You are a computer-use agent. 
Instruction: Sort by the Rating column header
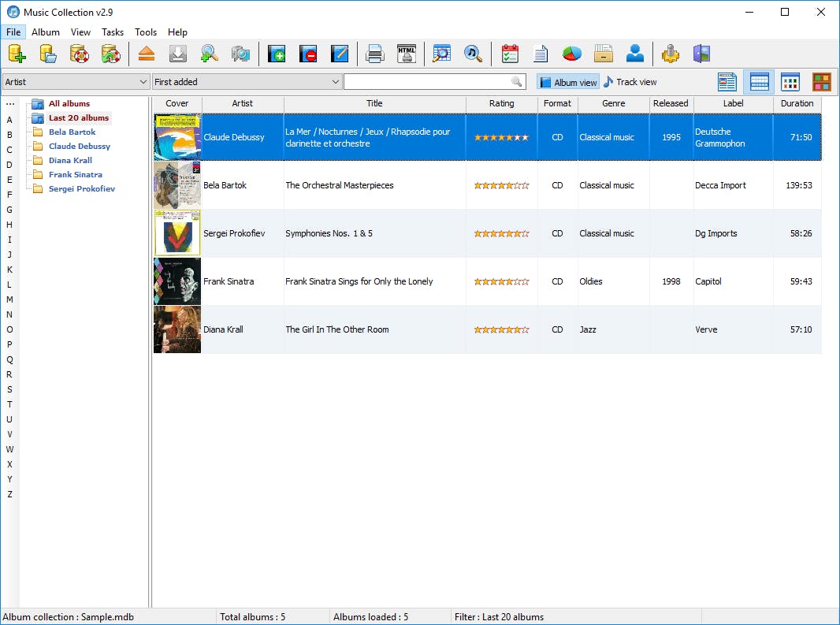501,103
